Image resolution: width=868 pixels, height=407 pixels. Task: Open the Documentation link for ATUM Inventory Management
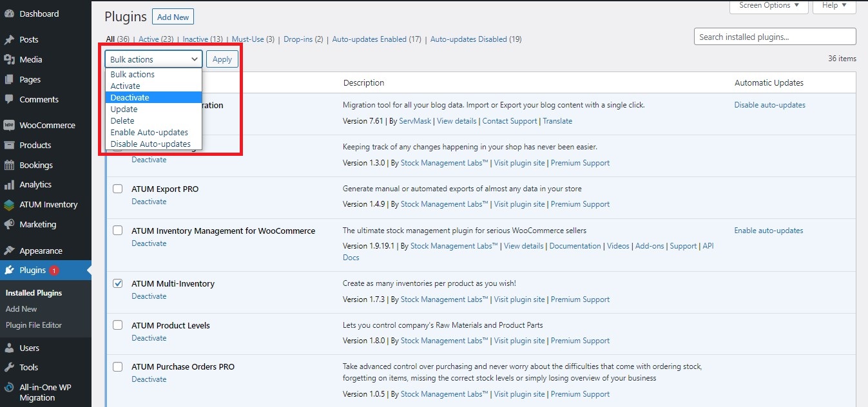[x=575, y=246]
